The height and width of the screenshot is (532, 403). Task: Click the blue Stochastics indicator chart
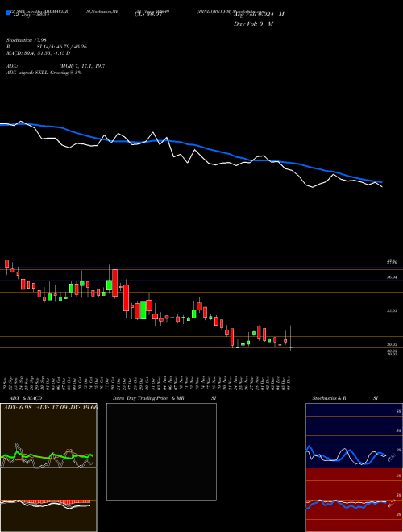pyautogui.click(x=354, y=435)
